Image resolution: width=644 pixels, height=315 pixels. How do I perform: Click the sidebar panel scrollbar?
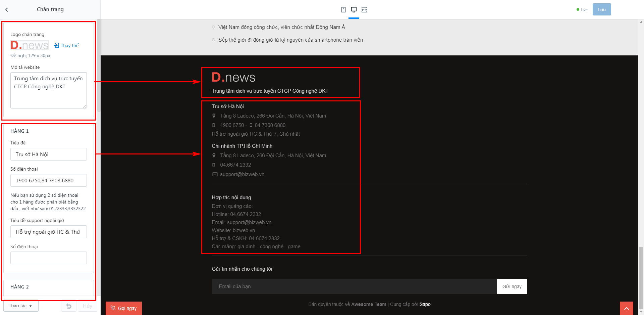point(99,65)
